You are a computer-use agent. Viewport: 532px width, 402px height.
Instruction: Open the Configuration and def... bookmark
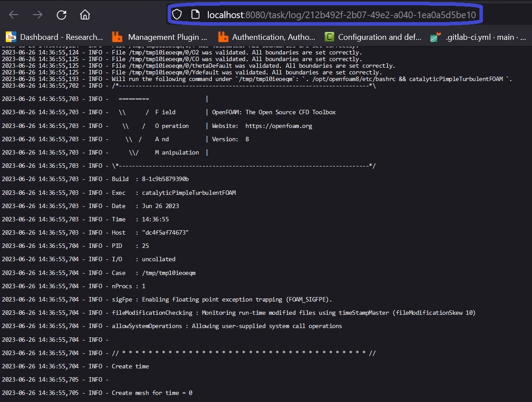tap(373, 37)
